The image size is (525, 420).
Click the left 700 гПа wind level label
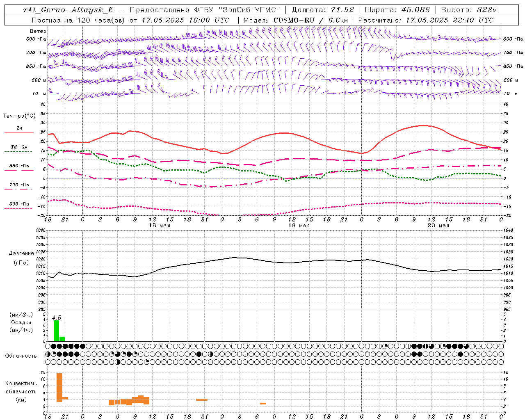(x=36, y=52)
